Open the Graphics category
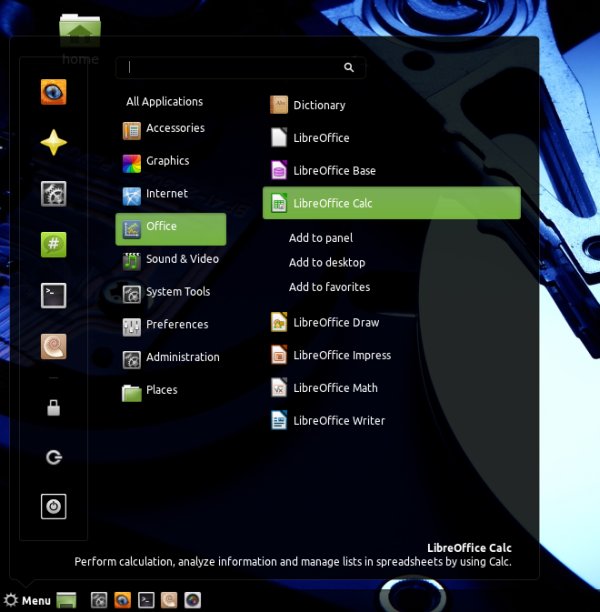 [171, 162]
